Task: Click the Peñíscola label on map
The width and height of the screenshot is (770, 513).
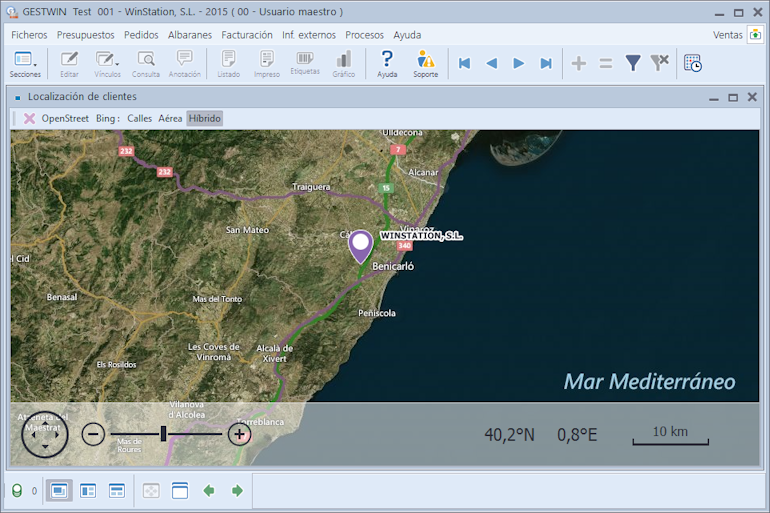Action: [x=377, y=313]
